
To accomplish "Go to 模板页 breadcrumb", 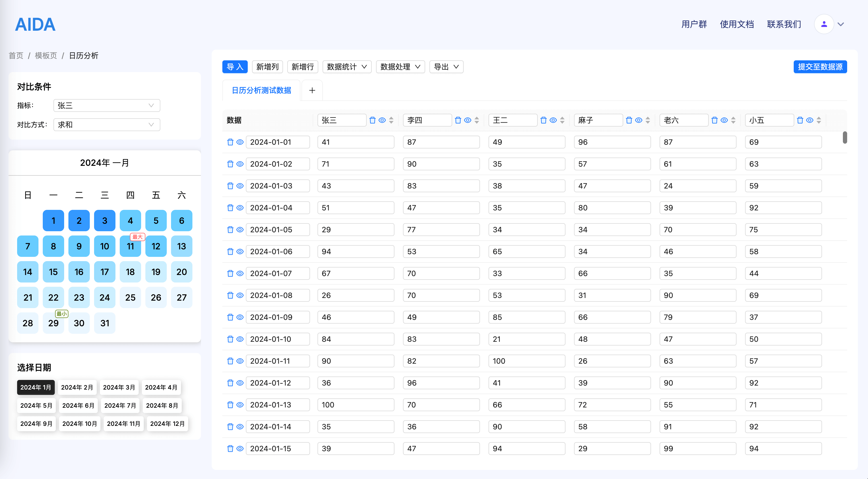I will pyautogui.click(x=46, y=56).
